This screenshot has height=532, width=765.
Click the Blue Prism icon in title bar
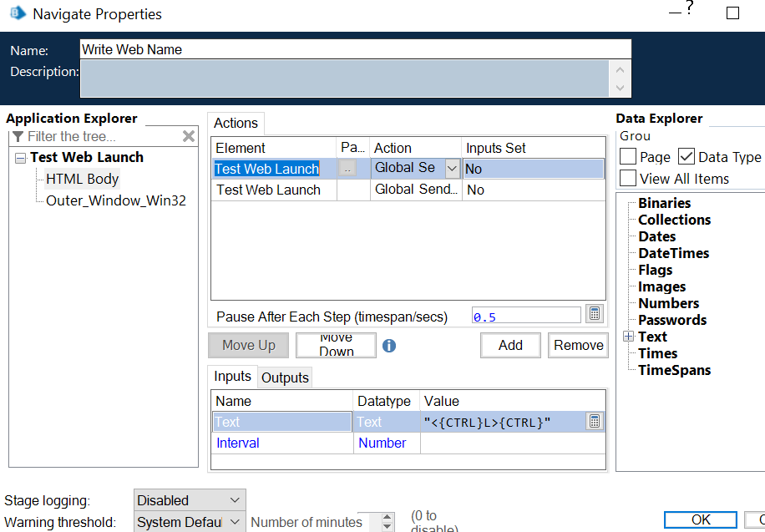(x=16, y=13)
